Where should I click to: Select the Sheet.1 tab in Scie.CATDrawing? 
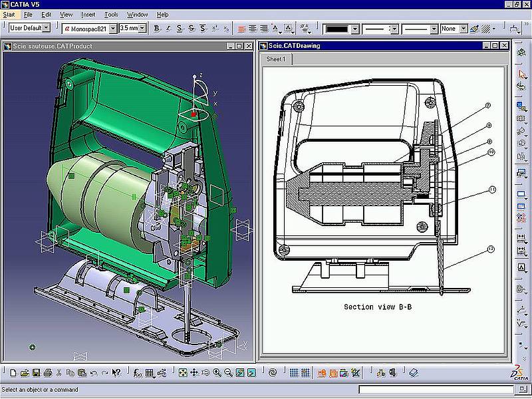276,59
